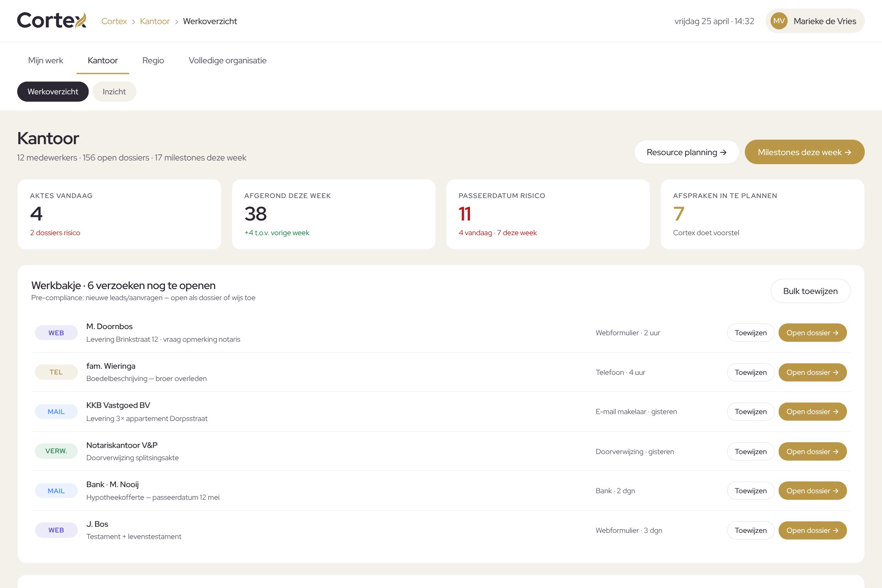Open dossier for J. Bos

point(813,530)
